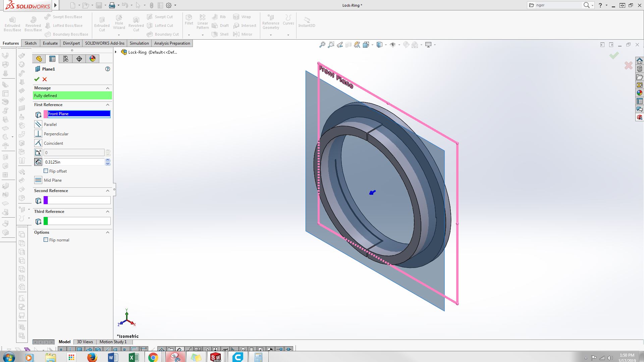This screenshot has height=362, width=644.
Task: Collapse the Second Reference section
Action: tap(108, 191)
